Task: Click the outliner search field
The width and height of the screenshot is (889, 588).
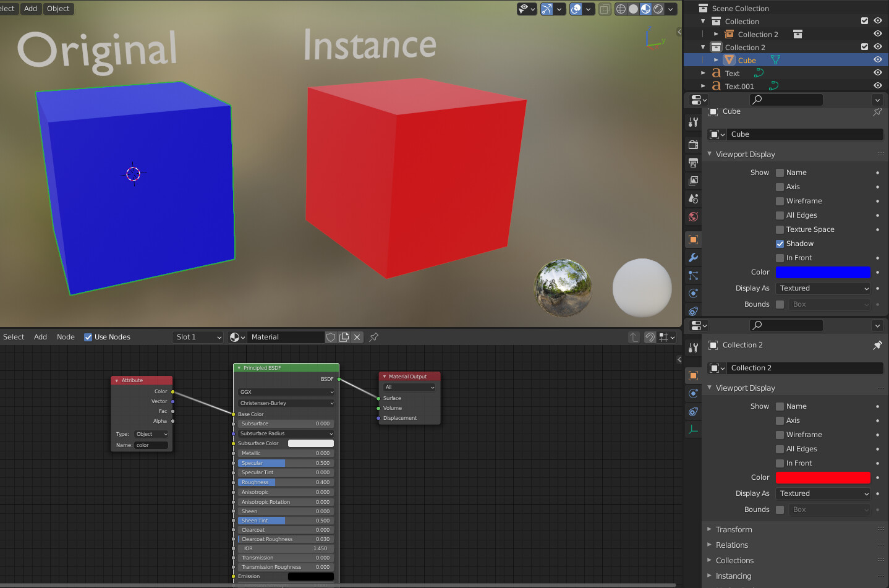Action: (786, 100)
